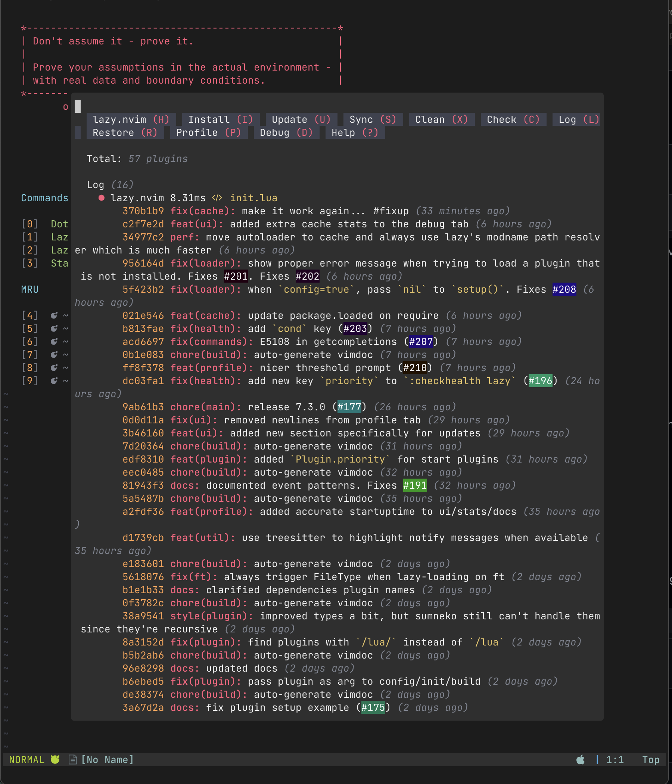Run Update (U) in lazy menu
672x784 pixels.
pyautogui.click(x=301, y=119)
